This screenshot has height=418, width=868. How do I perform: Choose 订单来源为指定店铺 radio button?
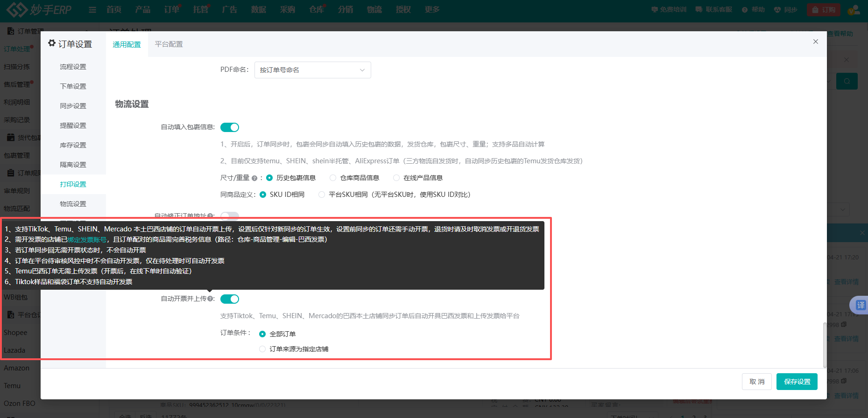(262, 349)
